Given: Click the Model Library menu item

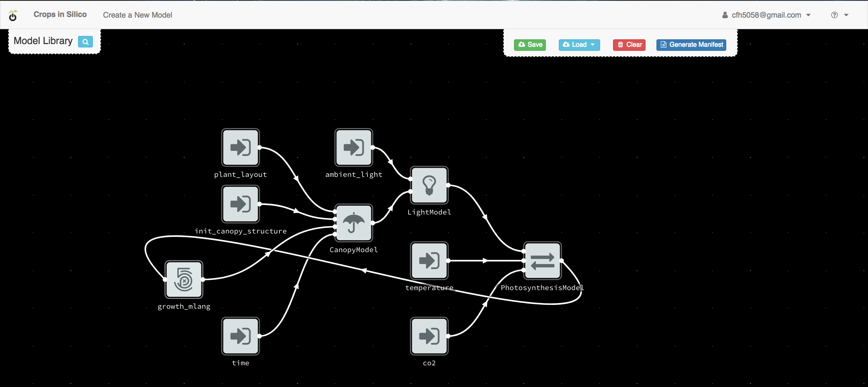Looking at the screenshot, I should pos(43,40).
